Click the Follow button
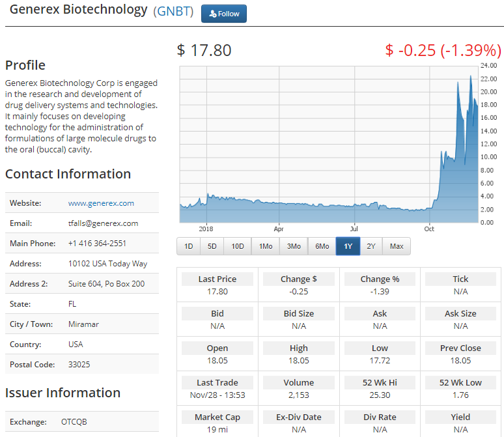 pyautogui.click(x=224, y=14)
